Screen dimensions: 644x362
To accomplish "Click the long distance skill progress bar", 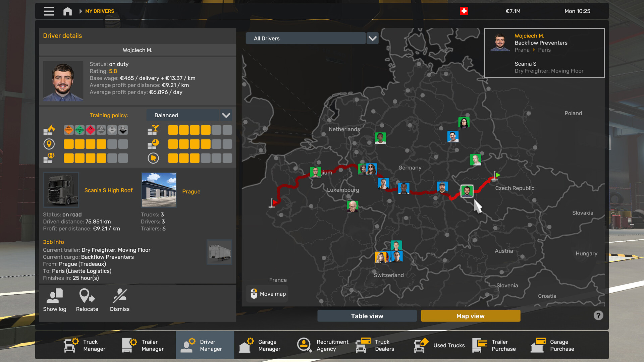I will [x=96, y=144].
